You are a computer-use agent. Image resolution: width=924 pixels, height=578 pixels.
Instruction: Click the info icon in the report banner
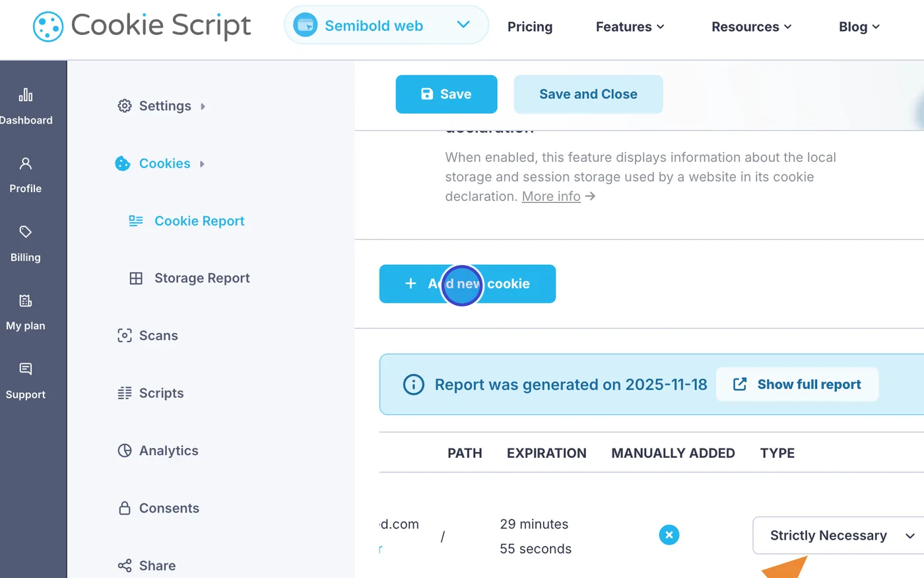pos(414,384)
